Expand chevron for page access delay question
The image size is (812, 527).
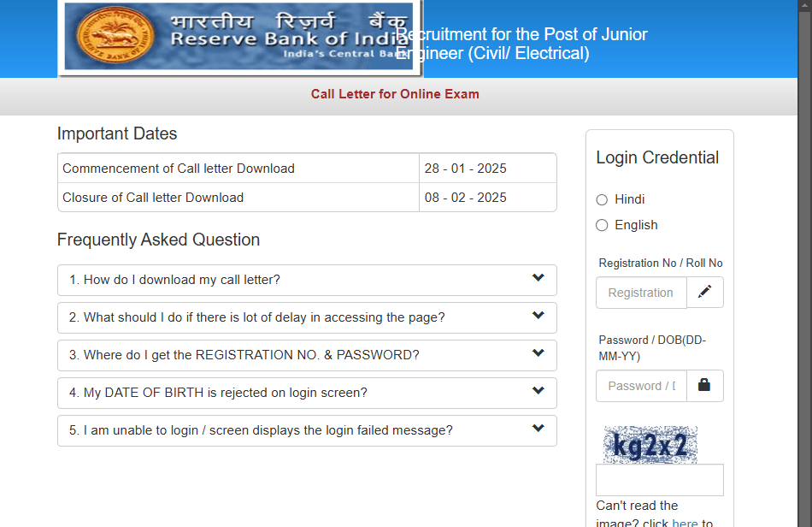click(538, 316)
